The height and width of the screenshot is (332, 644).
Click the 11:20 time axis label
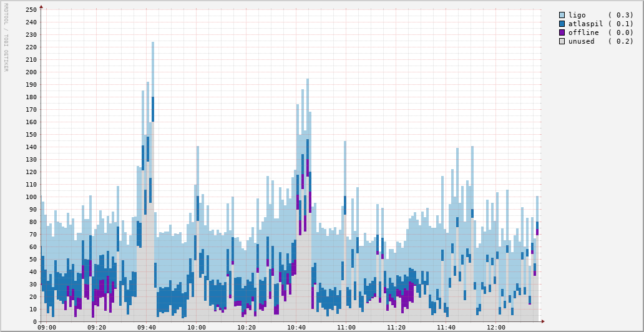396,327
